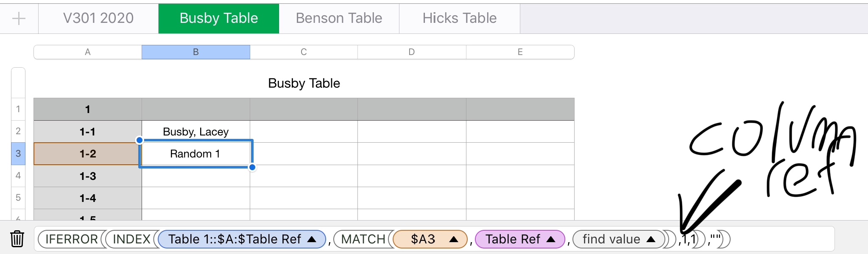
Task: Click the trash icon to delete formula
Action: click(17, 239)
